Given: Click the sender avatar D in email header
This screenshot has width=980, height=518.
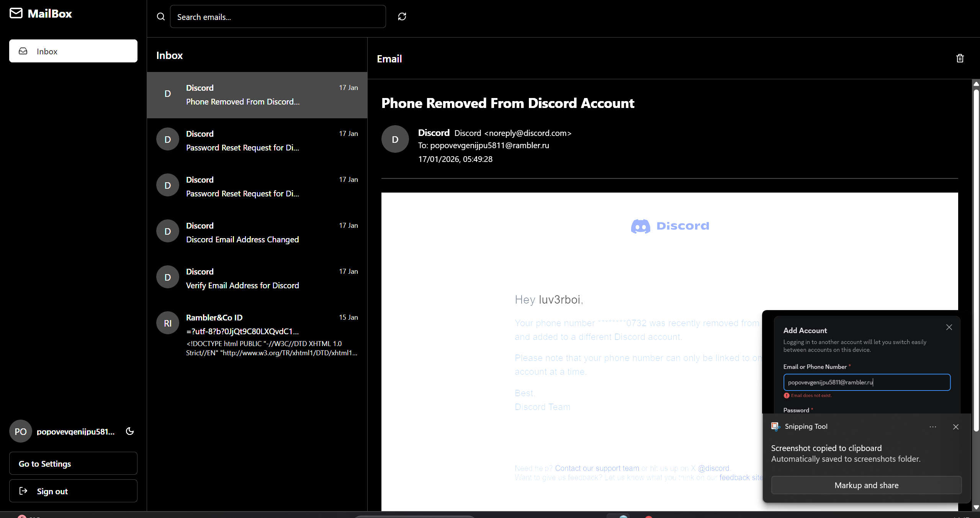Looking at the screenshot, I should click(x=395, y=139).
